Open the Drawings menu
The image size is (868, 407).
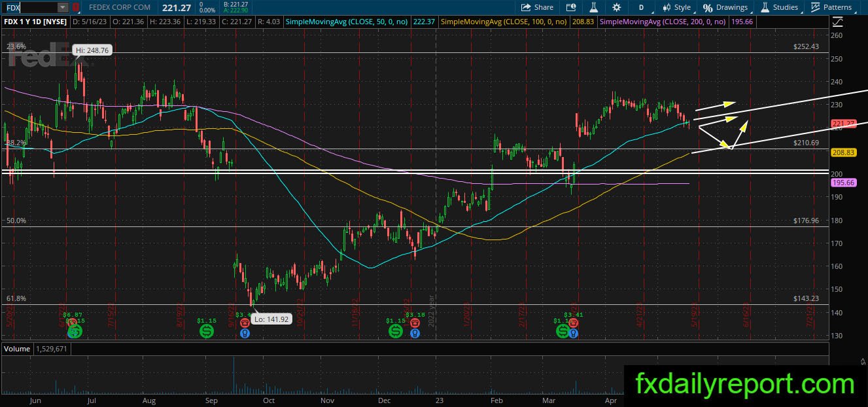click(725, 7)
